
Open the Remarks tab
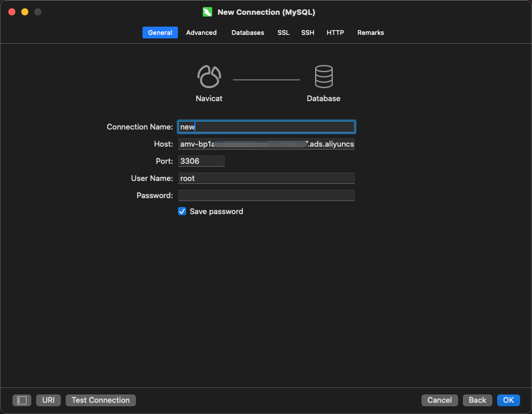pos(371,33)
